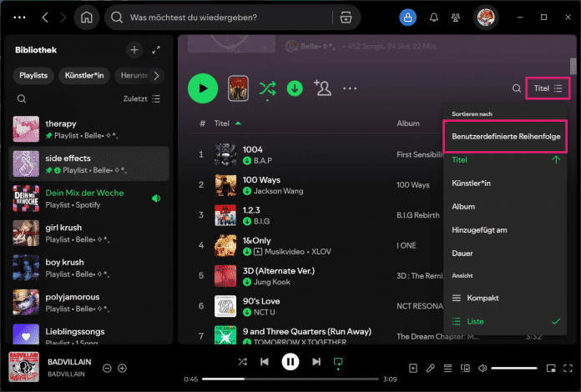Skip to the next track

(316, 362)
